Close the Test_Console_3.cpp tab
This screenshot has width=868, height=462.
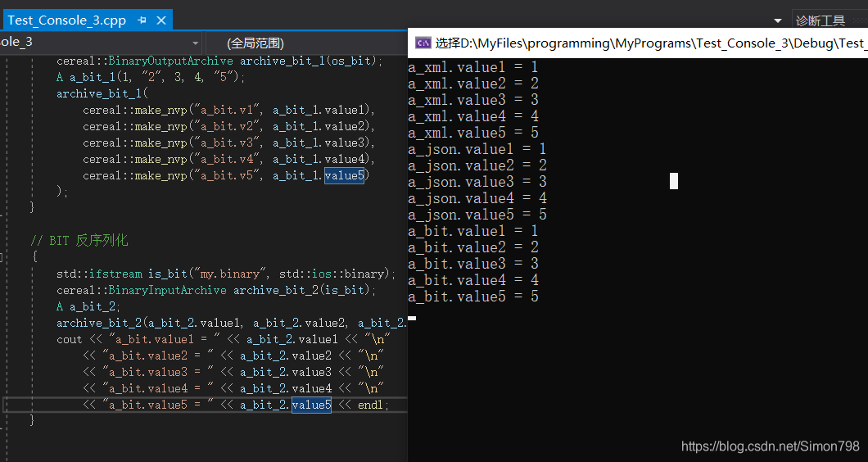pos(161,20)
